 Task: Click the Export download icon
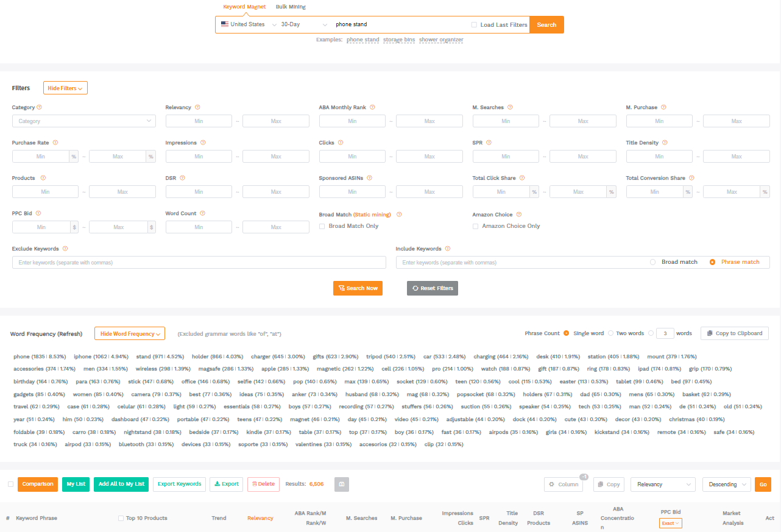click(x=217, y=484)
